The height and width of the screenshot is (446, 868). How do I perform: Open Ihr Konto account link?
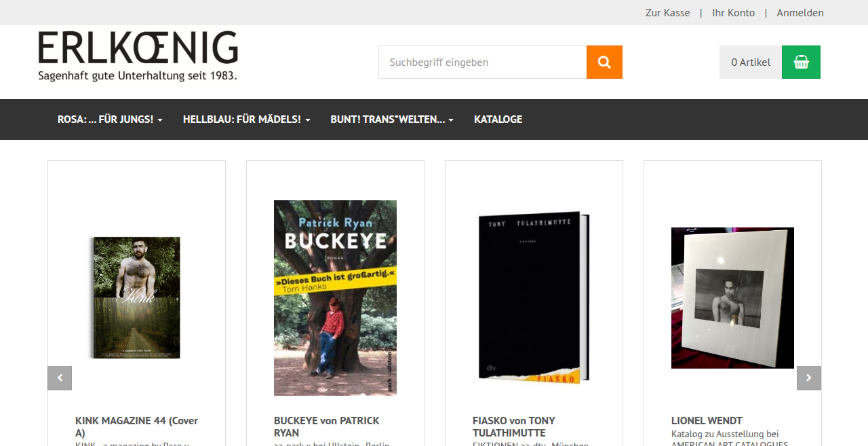pyautogui.click(x=734, y=13)
